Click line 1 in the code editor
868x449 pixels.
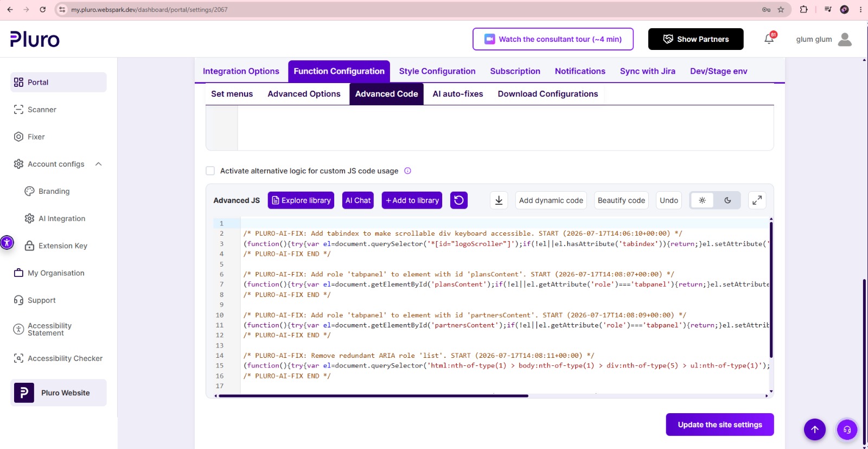(x=505, y=223)
